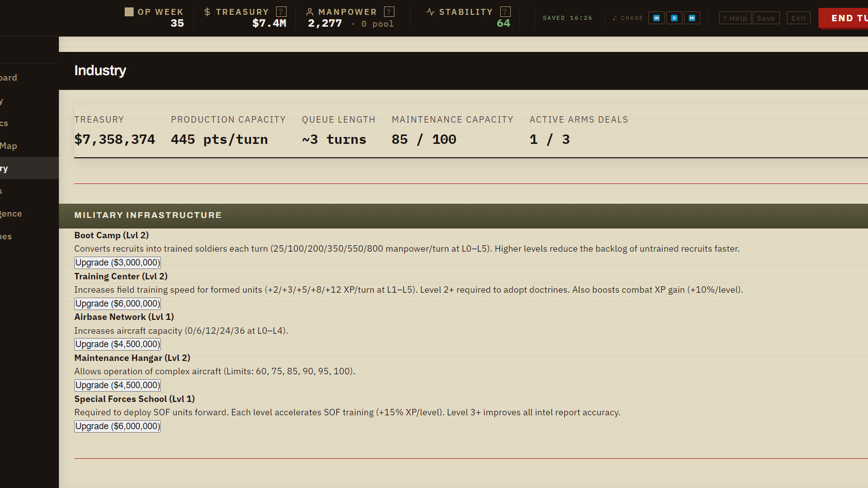Upgrade Special Forces School for $6,000,000

(118, 427)
